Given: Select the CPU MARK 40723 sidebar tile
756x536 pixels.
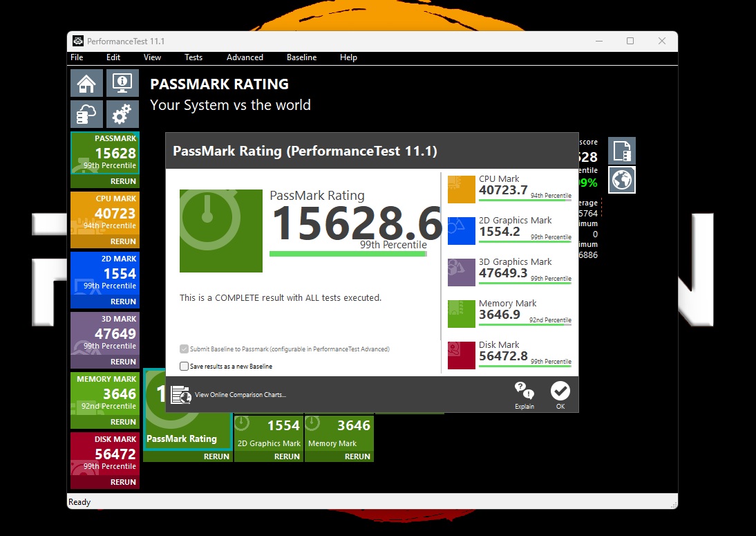Looking at the screenshot, I should click(105, 213).
